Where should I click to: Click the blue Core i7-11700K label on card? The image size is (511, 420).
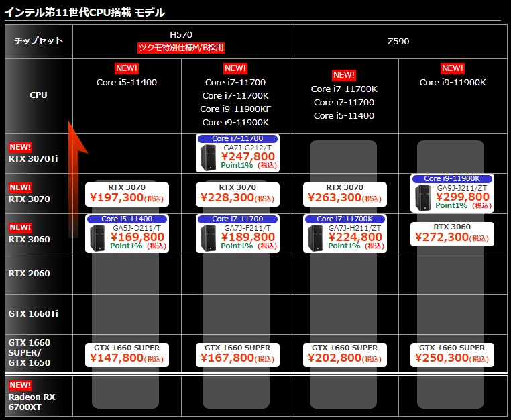coord(345,219)
